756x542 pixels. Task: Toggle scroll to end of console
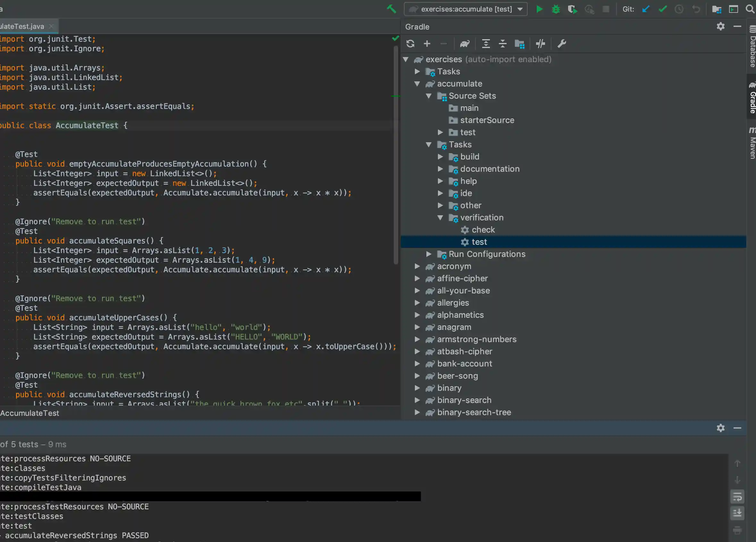[737, 513]
